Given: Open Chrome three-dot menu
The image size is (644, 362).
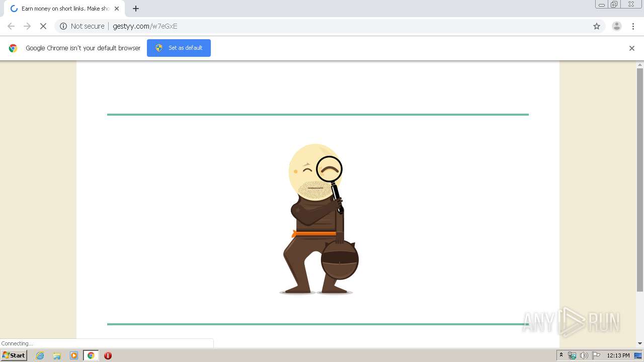Looking at the screenshot, I should (633, 26).
